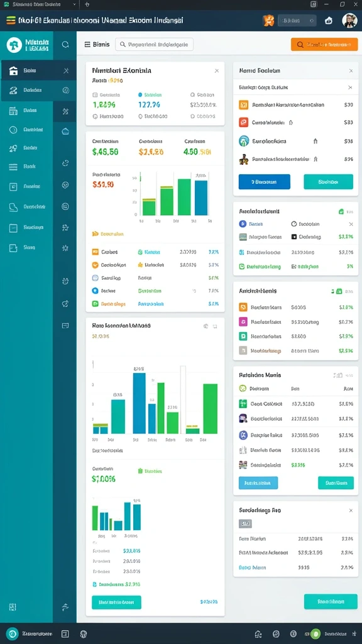
Task: Click inside the toolbar search field
Action: pos(155,45)
